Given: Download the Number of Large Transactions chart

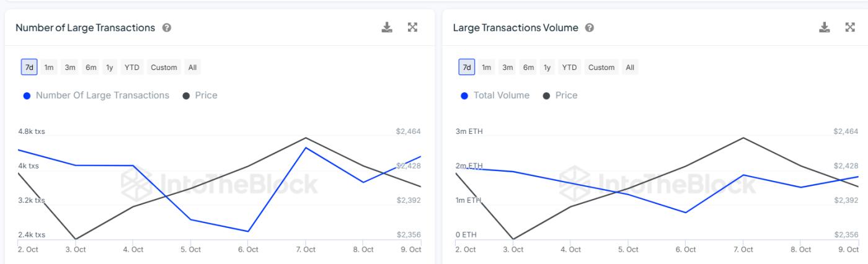Looking at the screenshot, I should pyautogui.click(x=387, y=27).
